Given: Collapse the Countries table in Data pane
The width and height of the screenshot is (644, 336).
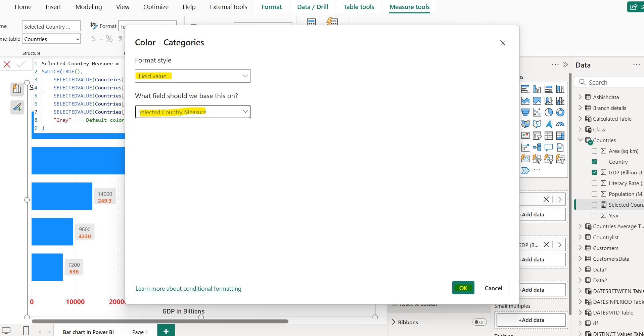Looking at the screenshot, I should point(580,140).
